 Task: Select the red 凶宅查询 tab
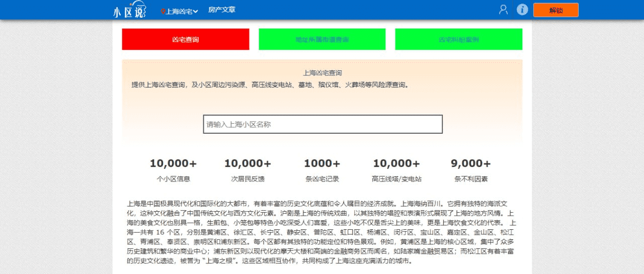click(x=186, y=39)
